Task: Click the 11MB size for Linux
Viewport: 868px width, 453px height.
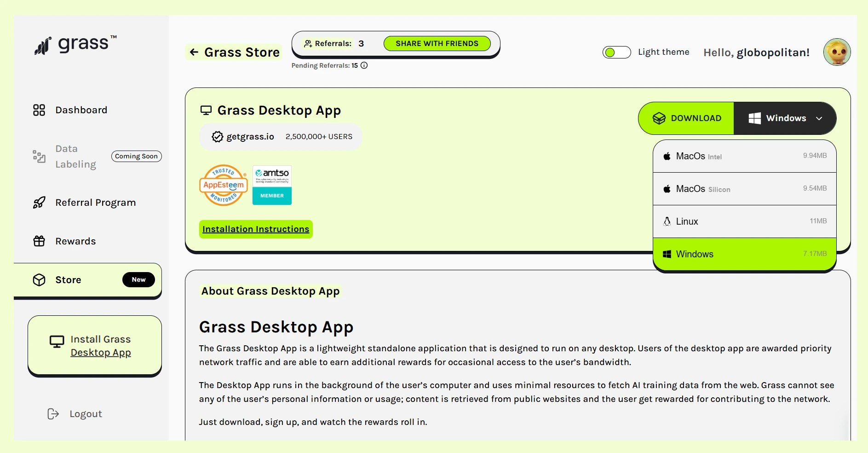Action: 818,221
